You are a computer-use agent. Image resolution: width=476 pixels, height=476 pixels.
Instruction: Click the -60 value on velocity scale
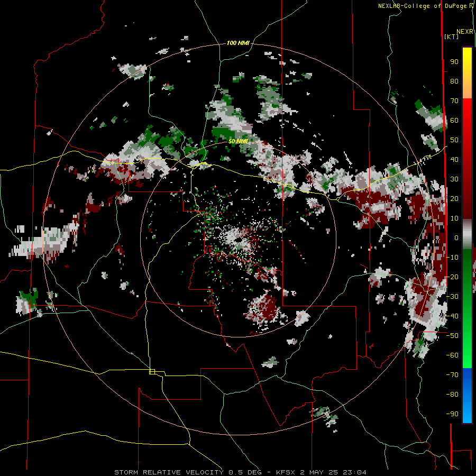tap(452, 355)
